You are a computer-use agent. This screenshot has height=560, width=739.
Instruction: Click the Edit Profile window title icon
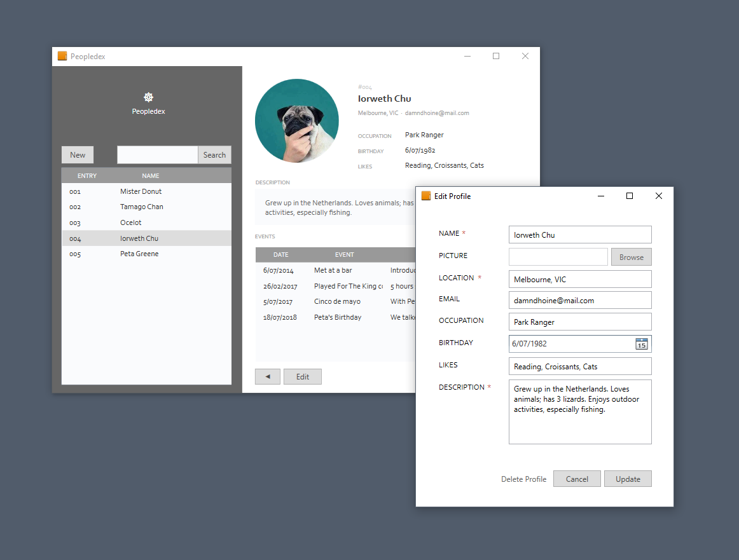(x=426, y=196)
